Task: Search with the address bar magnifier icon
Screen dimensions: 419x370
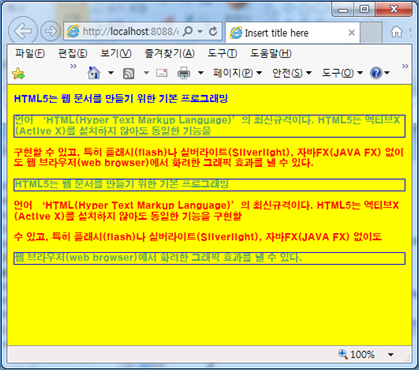Action: [x=188, y=31]
